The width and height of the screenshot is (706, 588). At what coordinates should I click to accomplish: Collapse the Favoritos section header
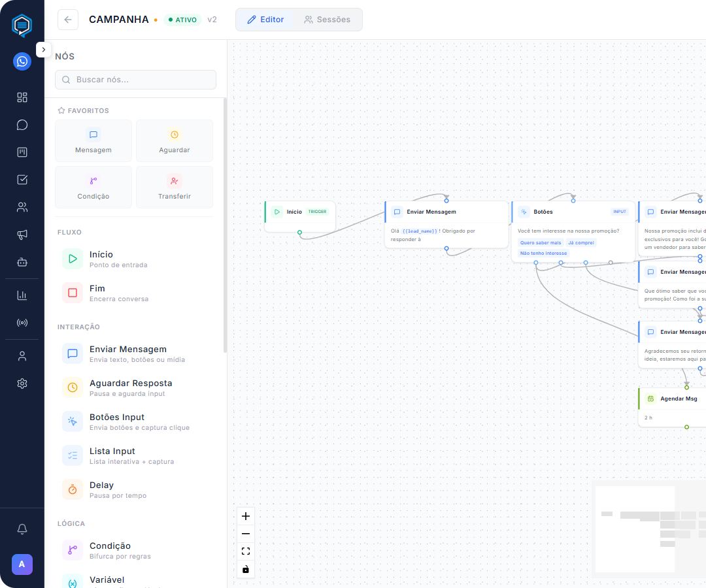click(83, 111)
